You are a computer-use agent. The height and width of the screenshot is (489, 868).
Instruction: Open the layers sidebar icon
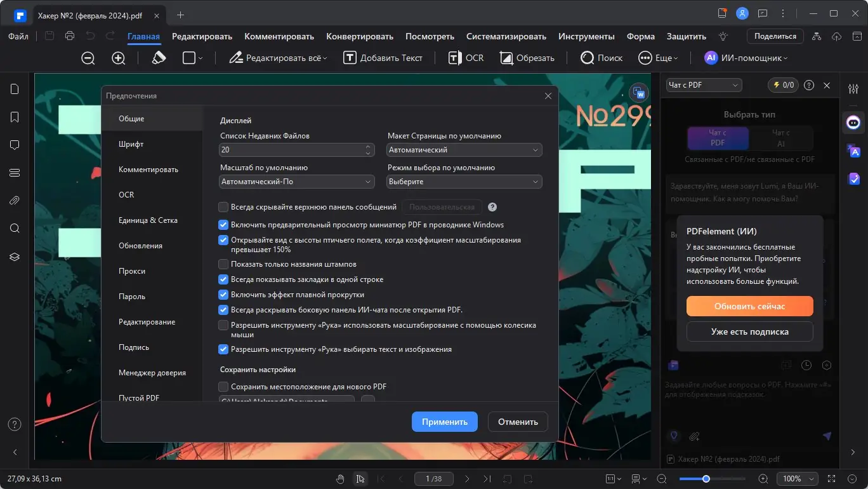click(x=15, y=257)
